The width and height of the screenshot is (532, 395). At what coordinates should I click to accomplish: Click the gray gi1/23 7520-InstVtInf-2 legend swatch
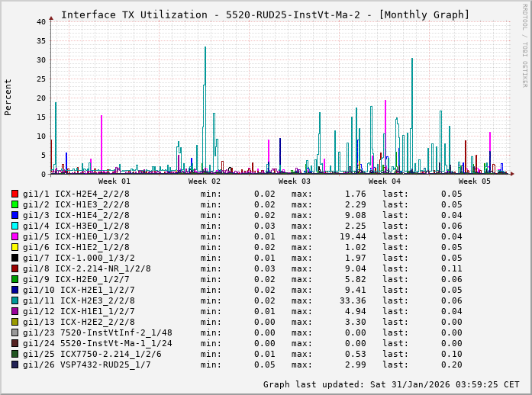(15, 332)
